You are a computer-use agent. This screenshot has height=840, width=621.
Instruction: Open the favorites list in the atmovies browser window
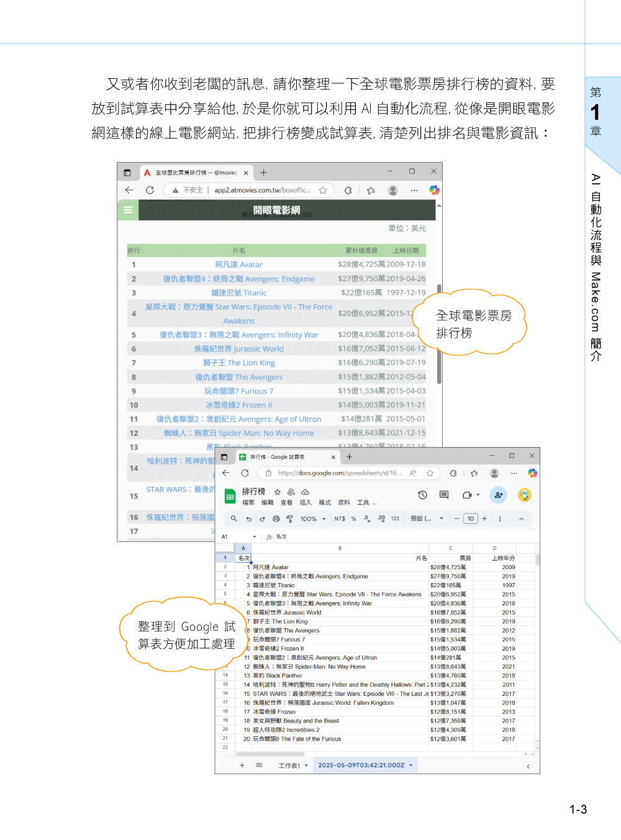coord(371,190)
